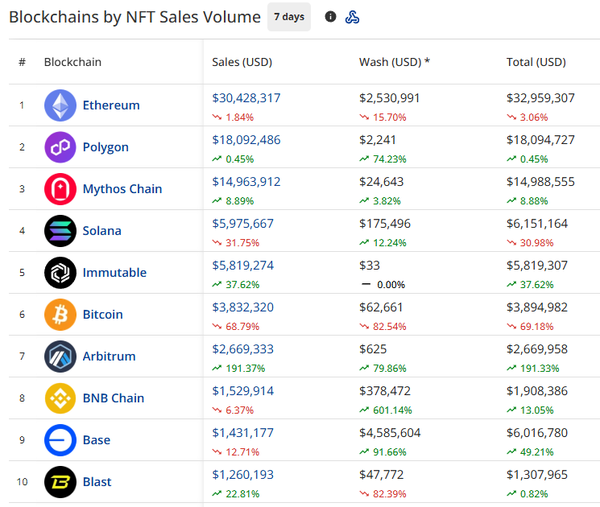Click Ethereum sales value $30,428,317
Screen dimensions: 600x507
tap(246, 98)
